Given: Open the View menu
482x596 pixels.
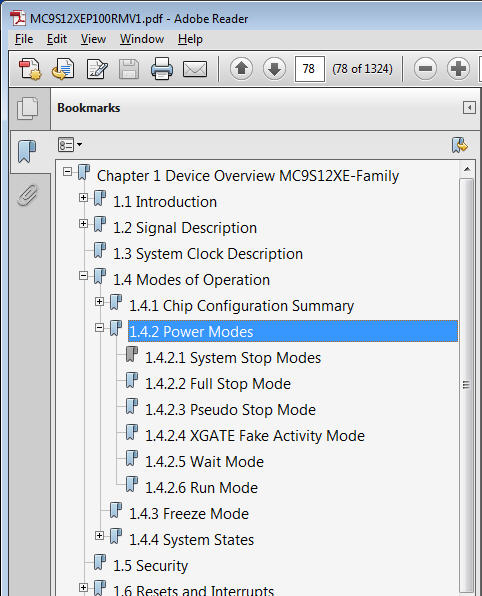Looking at the screenshot, I should click(x=93, y=39).
